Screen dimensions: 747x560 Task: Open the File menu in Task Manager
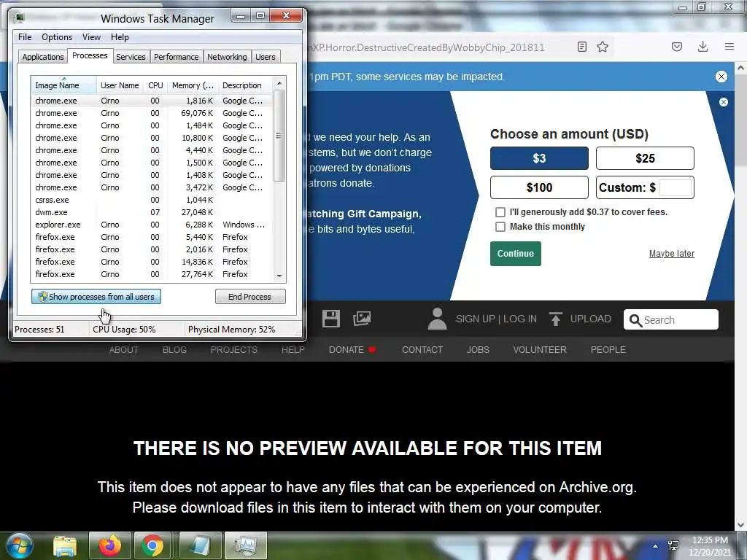click(25, 37)
